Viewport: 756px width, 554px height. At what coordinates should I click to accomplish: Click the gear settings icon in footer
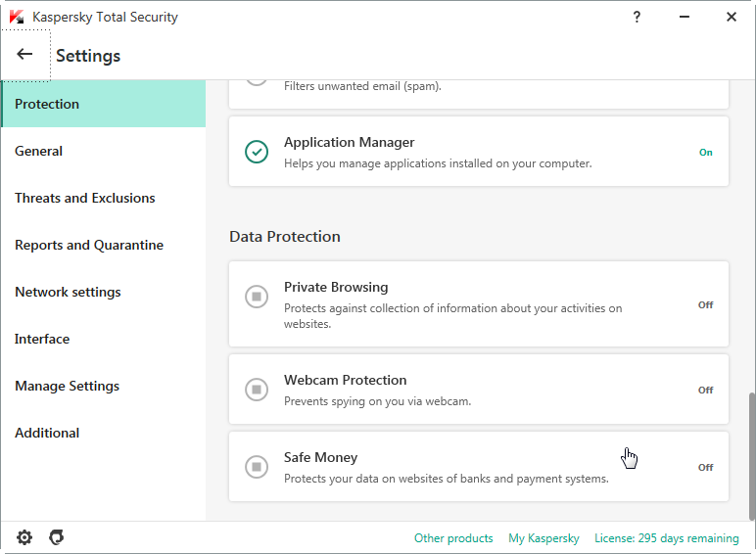click(x=24, y=537)
